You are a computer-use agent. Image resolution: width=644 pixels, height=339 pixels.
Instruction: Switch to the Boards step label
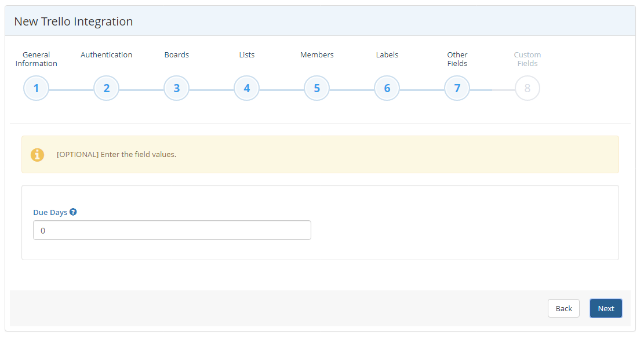(176, 54)
